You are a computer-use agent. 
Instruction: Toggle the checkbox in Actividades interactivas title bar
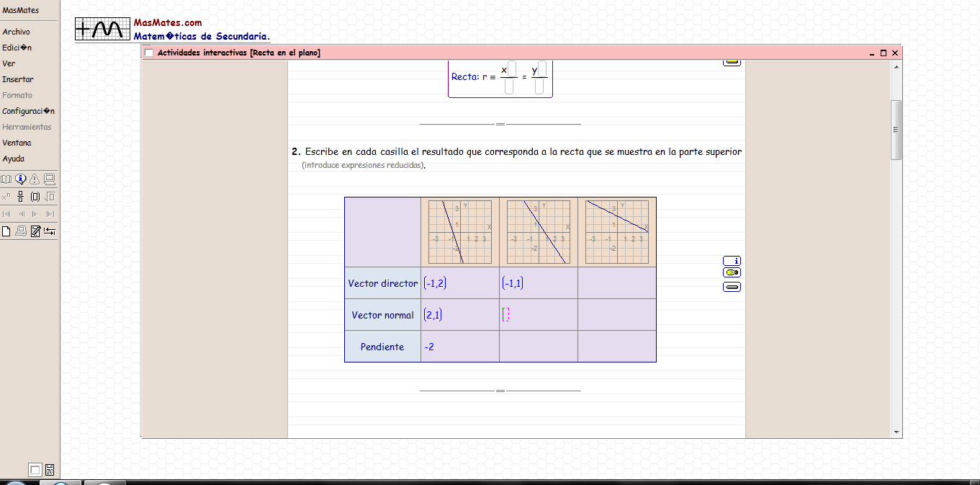149,53
